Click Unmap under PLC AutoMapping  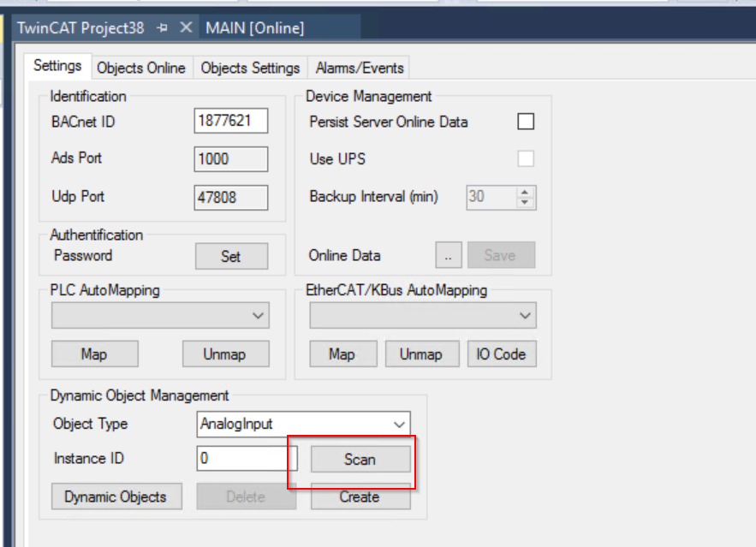tap(226, 354)
